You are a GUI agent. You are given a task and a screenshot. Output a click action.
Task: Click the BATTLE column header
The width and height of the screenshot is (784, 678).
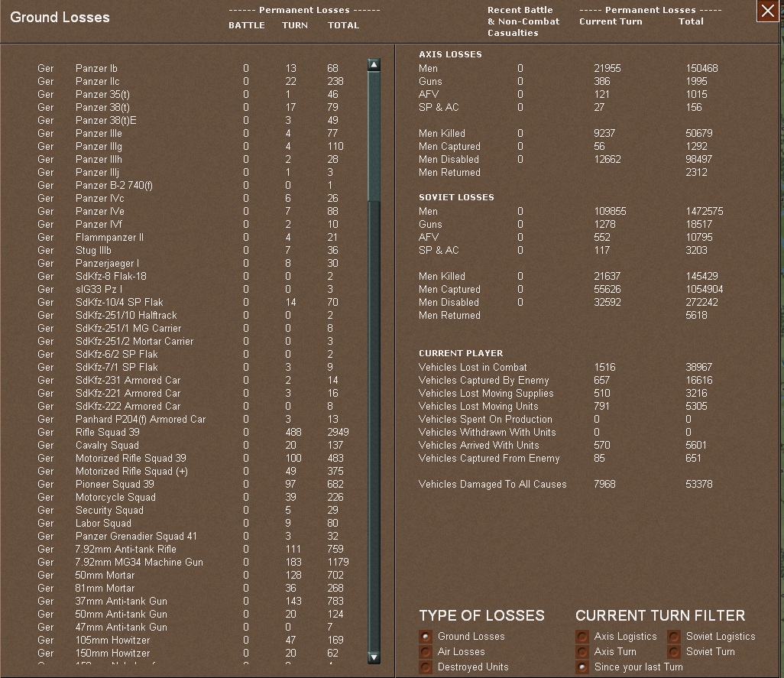[x=247, y=25]
